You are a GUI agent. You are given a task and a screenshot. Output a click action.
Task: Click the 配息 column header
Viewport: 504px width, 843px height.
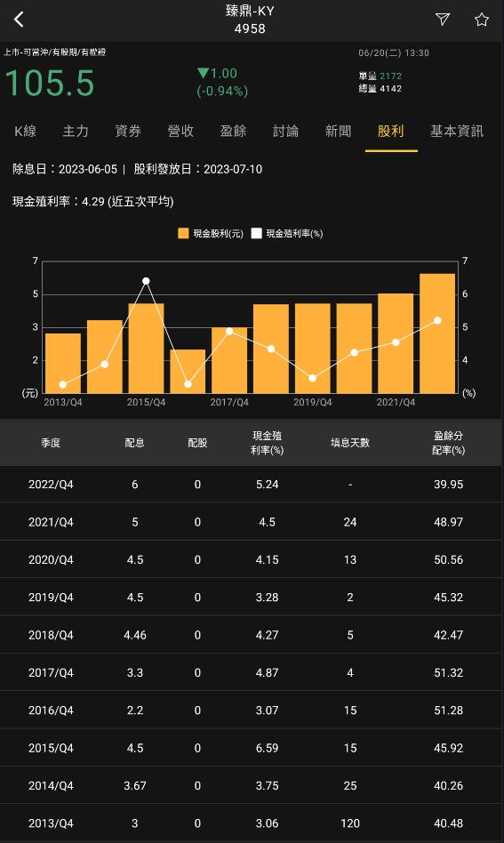click(x=134, y=443)
